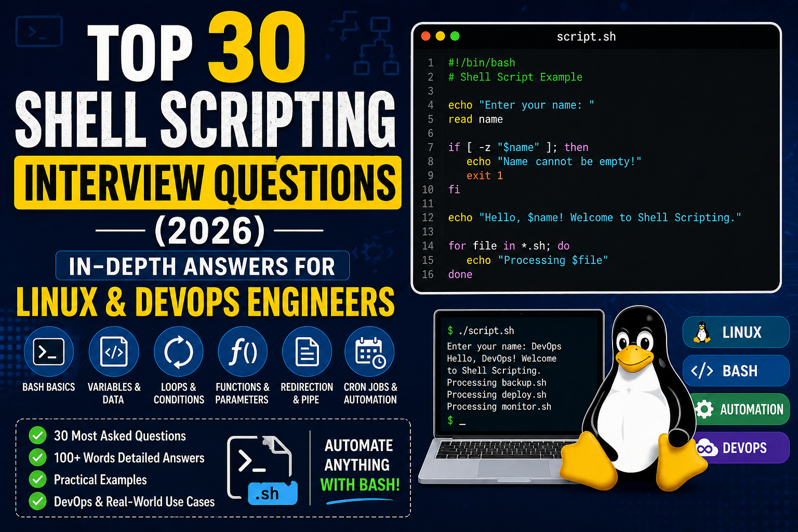
Task: Click the gear icon in AUTOMATION badge
Action: 704,409
